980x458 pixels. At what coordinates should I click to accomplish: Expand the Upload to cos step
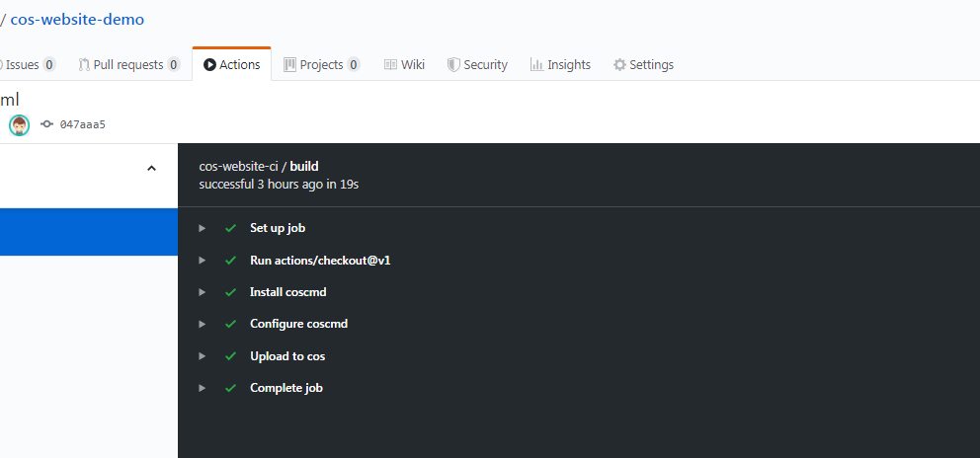click(x=203, y=356)
